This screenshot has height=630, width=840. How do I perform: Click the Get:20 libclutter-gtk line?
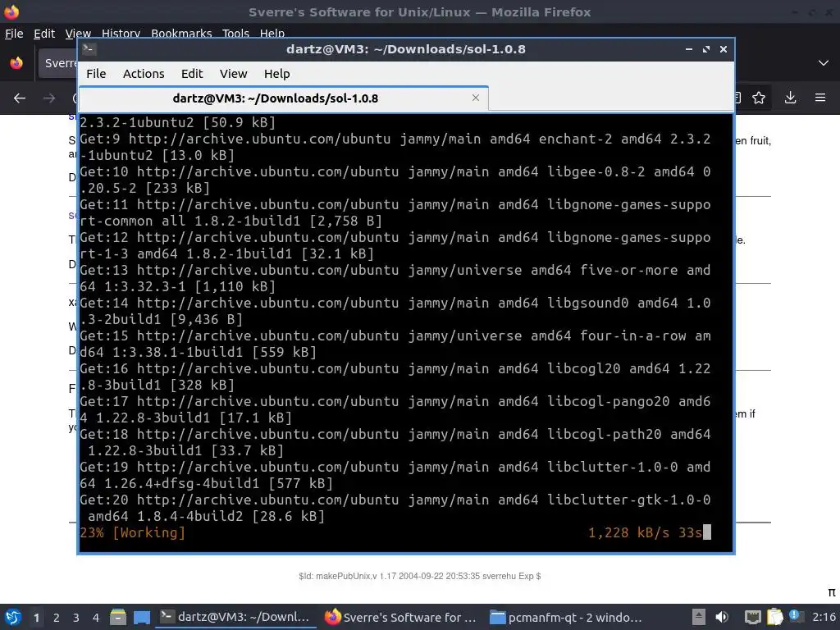coord(395,508)
